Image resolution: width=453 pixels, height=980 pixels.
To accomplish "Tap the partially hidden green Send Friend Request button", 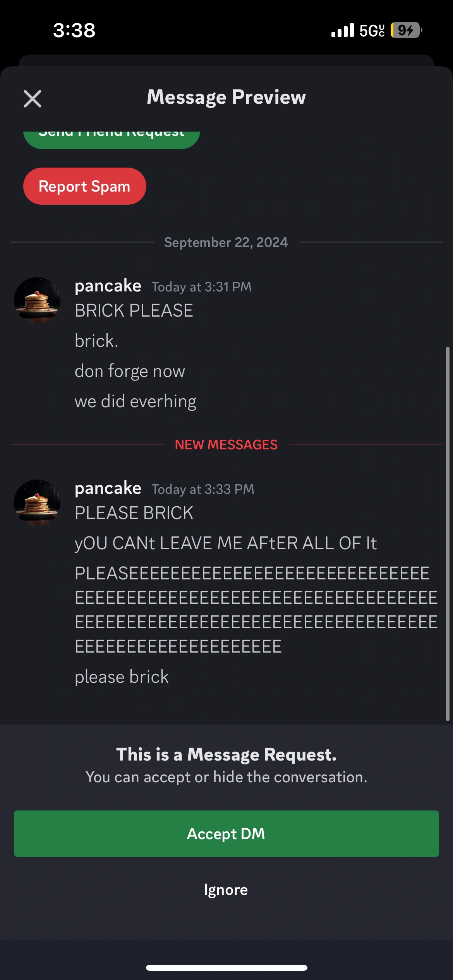I will 112,138.
